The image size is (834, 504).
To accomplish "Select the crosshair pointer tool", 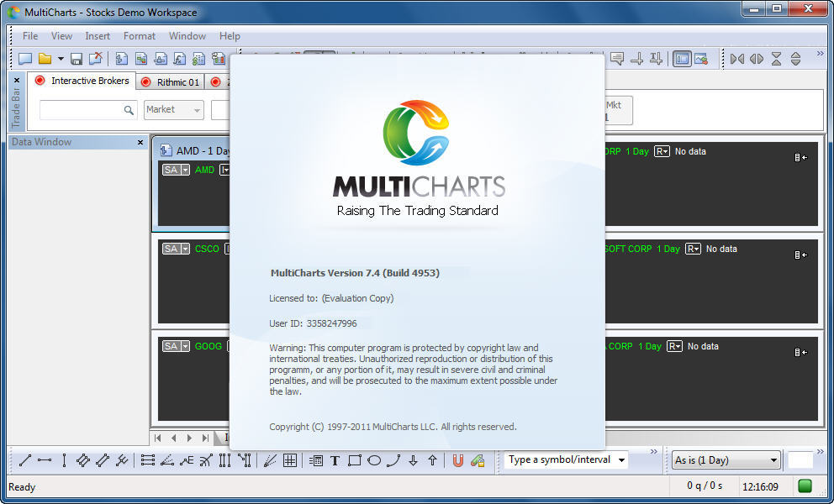I will click(636, 59).
